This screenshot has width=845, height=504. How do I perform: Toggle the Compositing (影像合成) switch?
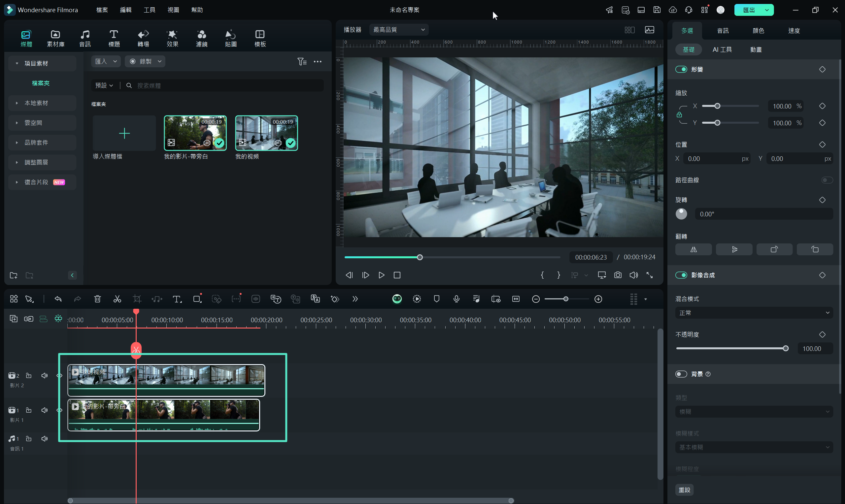tap(681, 275)
